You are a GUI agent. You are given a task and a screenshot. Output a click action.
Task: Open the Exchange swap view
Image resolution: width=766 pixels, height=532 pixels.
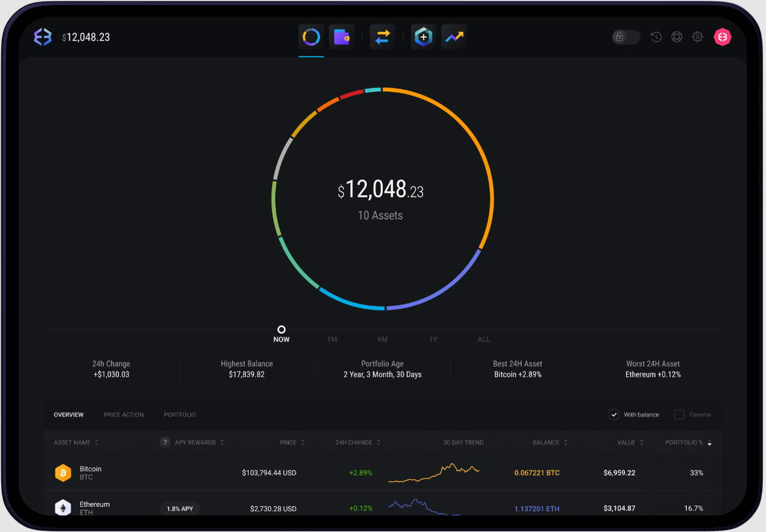click(x=382, y=37)
